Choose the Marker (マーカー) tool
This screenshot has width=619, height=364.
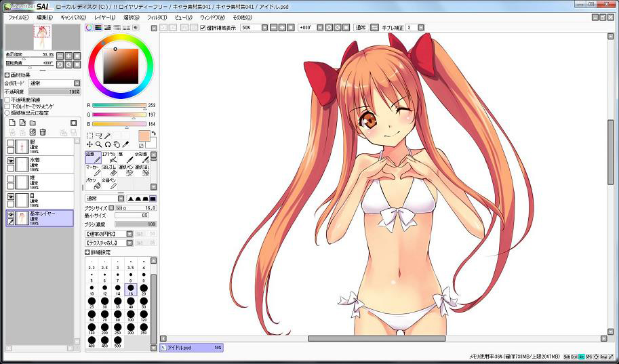click(x=93, y=169)
